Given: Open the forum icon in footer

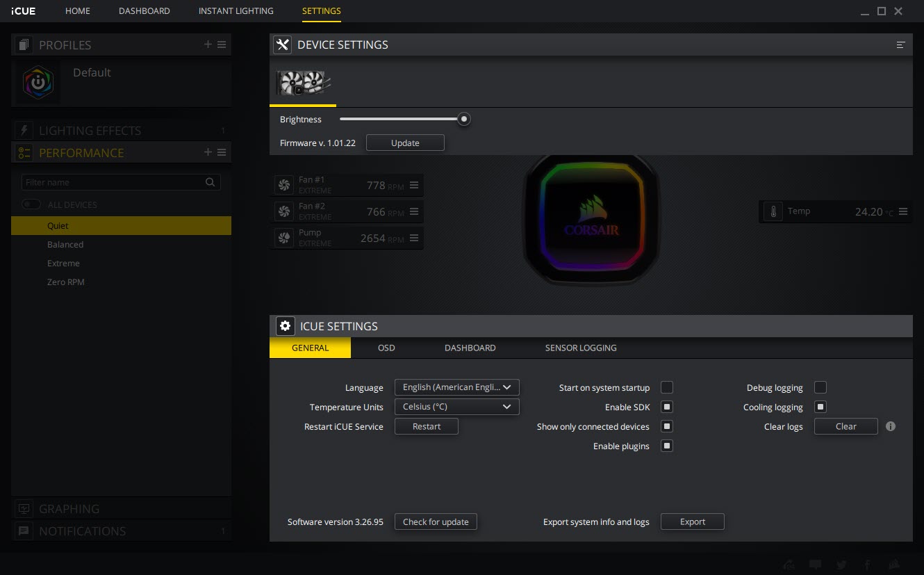Looking at the screenshot, I should [789, 565].
